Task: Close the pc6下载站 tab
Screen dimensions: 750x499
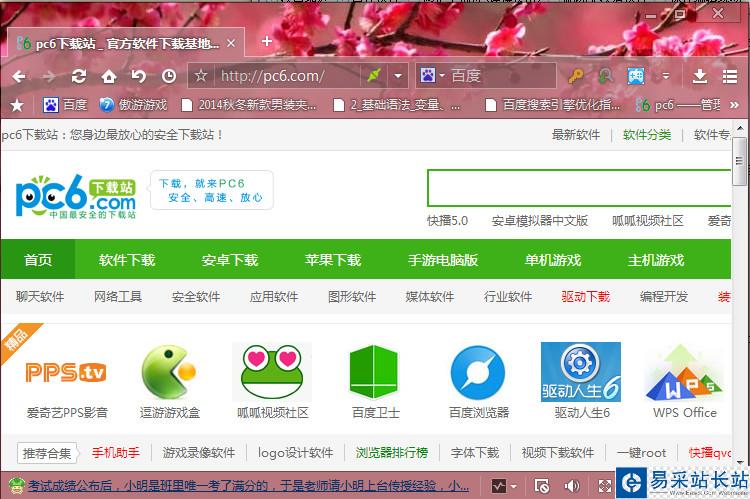Action: (231, 44)
